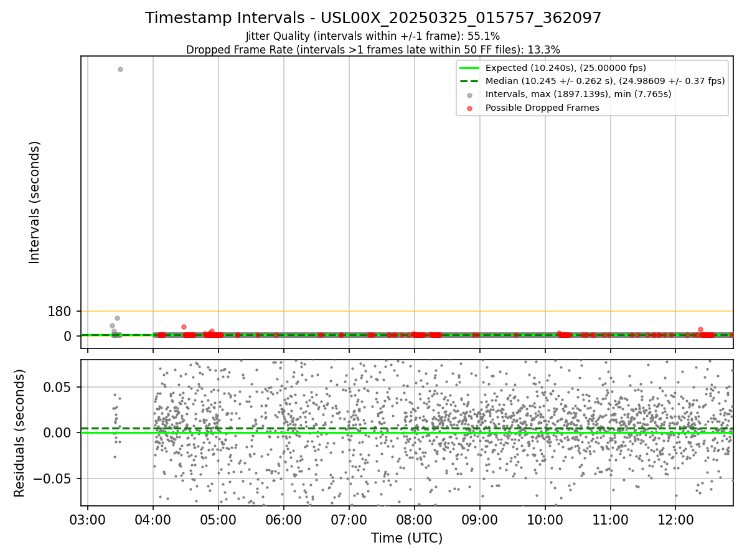Click the 'Intervals, max (1897.139s)' legend entry
Viewport: 747px width, 560px height.
tap(578, 94)
